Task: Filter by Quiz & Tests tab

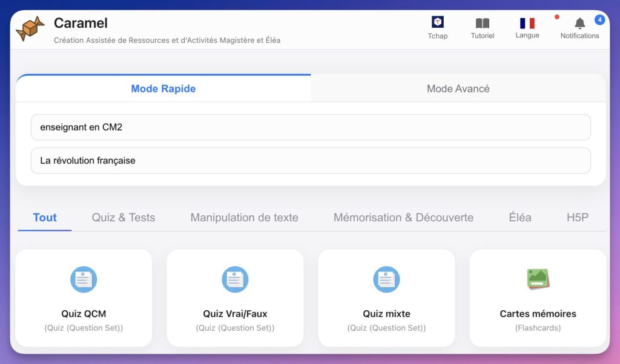Action: (124, 218)
